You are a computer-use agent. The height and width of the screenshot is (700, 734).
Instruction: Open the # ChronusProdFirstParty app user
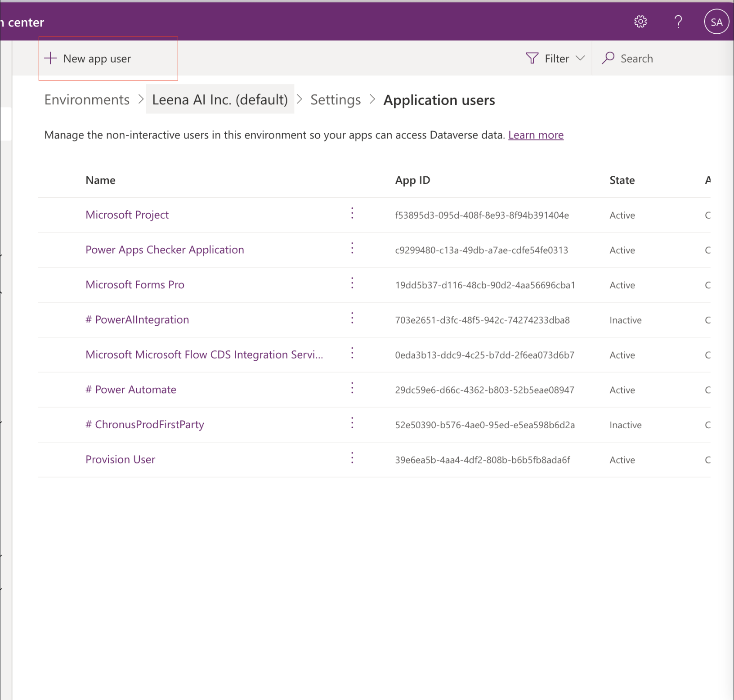click(x=145, y=425)
